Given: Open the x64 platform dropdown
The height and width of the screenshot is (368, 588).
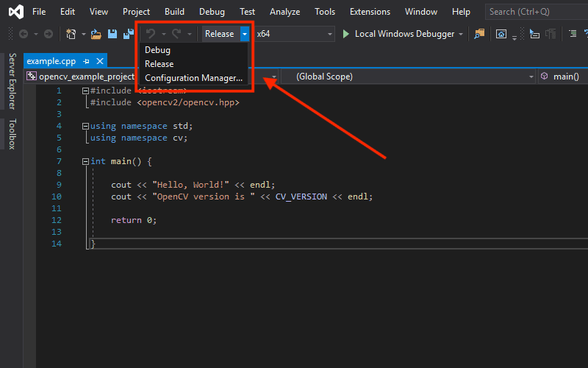Looking at the screenshot, I should coord(295,34).
